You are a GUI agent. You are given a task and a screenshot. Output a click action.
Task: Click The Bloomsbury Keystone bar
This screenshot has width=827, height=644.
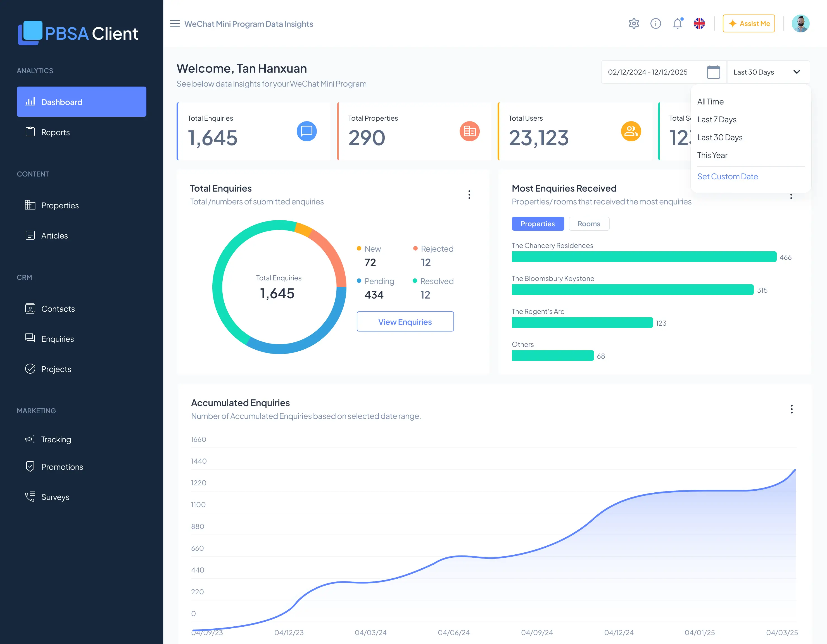tap(633, 289)
